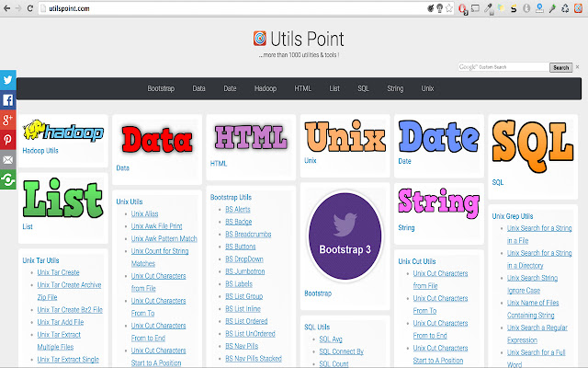This screenshot has width=588, height=368.
Task: Open Bootstrap in the navigation bar
Action: click(x=161, y=88)
